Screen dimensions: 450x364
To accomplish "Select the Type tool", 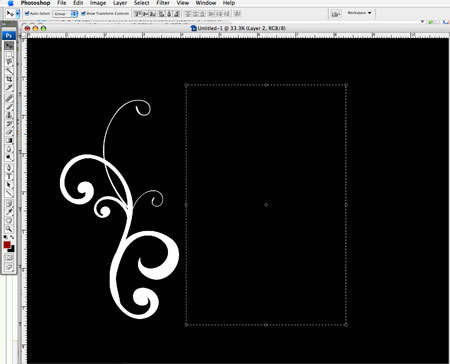I will pyautogui.click(x=9, y=176).
